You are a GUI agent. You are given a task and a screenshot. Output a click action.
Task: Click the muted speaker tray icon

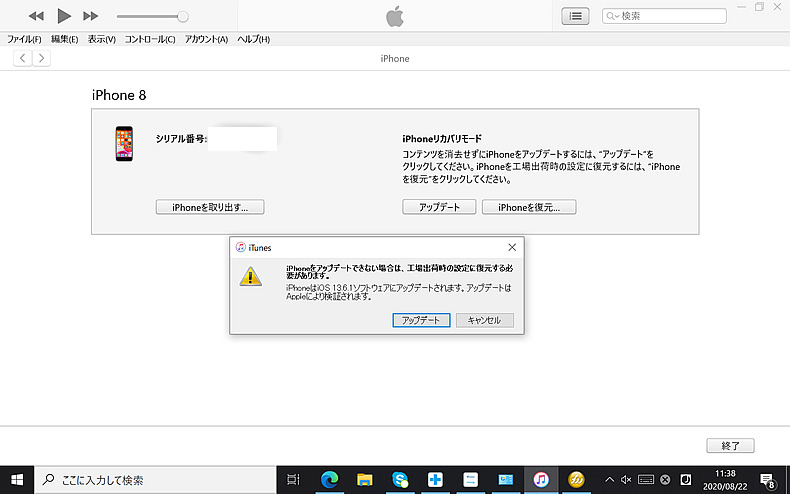(626, 479)
